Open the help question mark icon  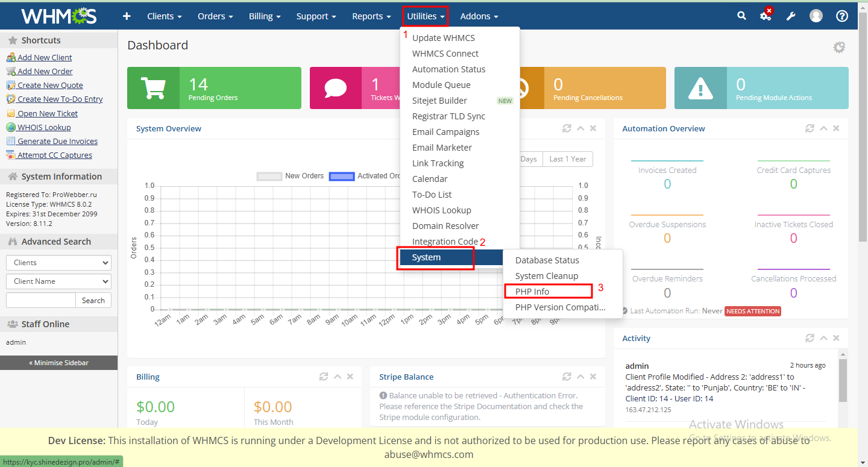coord(842,16)
